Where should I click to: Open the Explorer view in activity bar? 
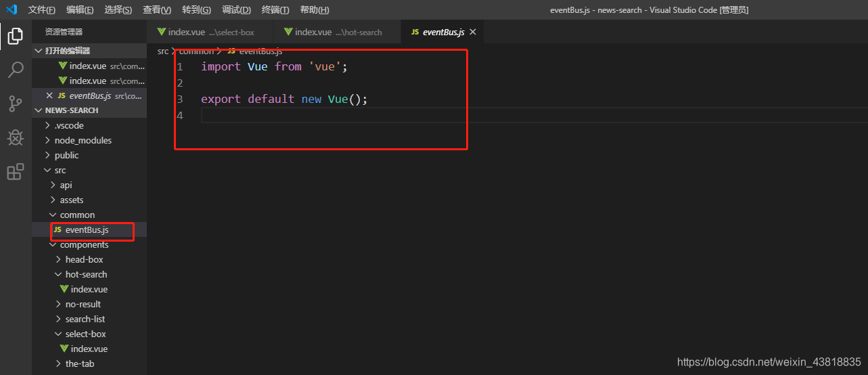tap(15, 35)
